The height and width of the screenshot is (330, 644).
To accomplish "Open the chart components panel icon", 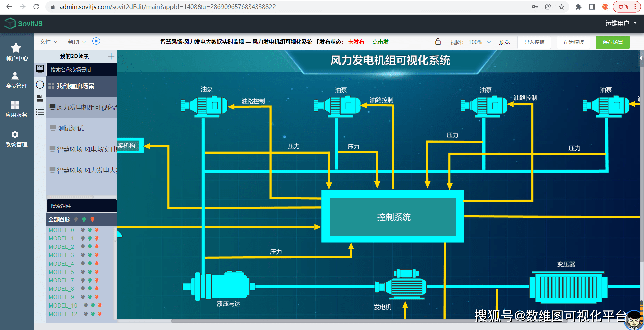I will 39,98.
